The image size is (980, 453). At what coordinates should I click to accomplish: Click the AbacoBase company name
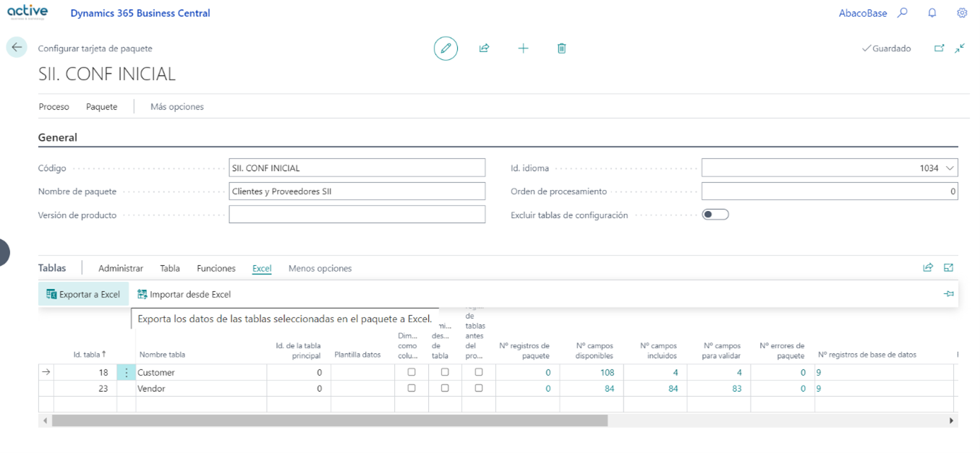[863, 13]
